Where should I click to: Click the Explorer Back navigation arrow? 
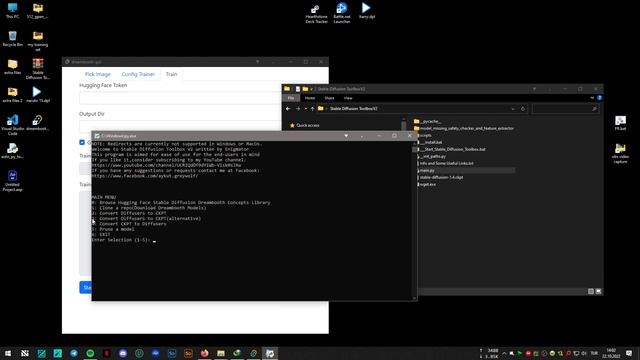point(288,109)
